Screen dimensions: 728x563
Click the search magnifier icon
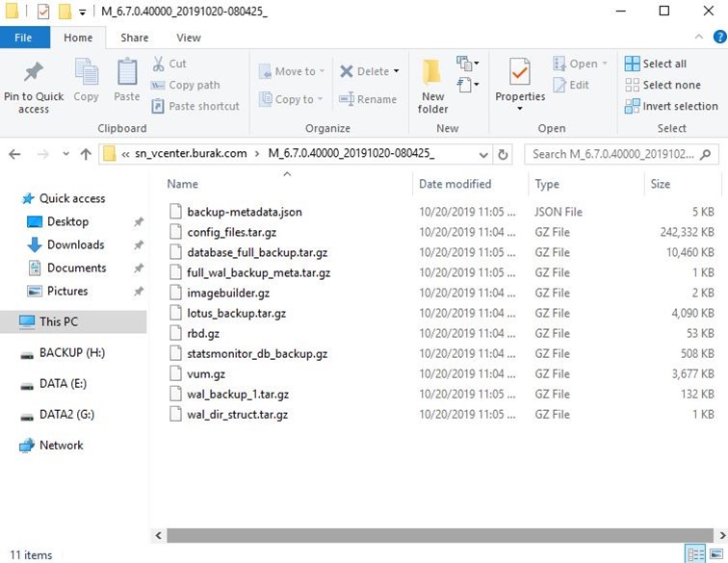705,155
